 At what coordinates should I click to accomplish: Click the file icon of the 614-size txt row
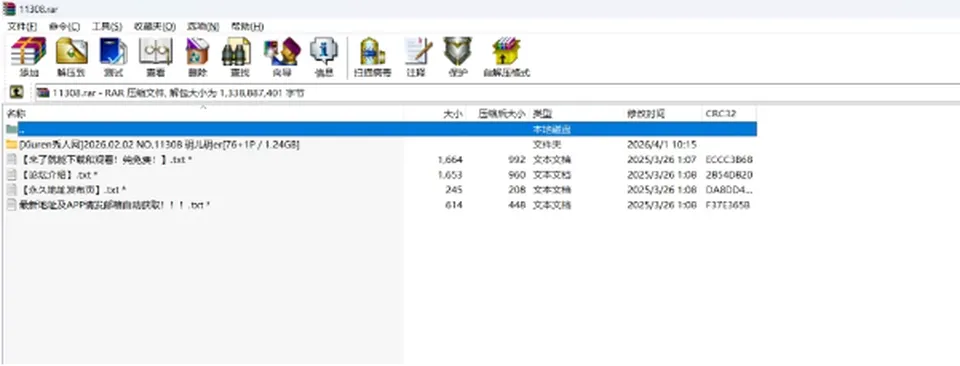click(11, 205)
